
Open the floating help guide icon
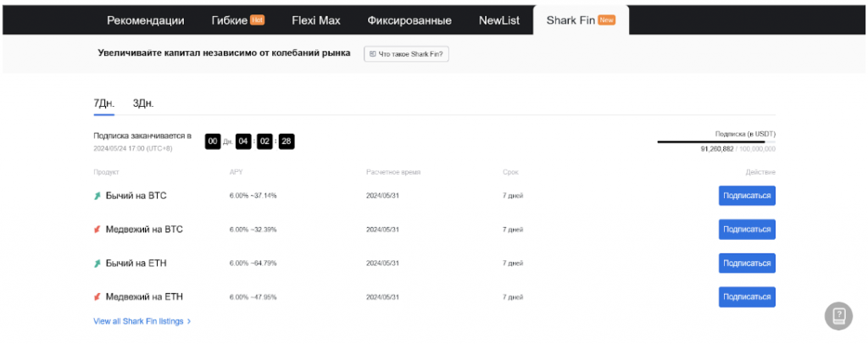[837, 315]
